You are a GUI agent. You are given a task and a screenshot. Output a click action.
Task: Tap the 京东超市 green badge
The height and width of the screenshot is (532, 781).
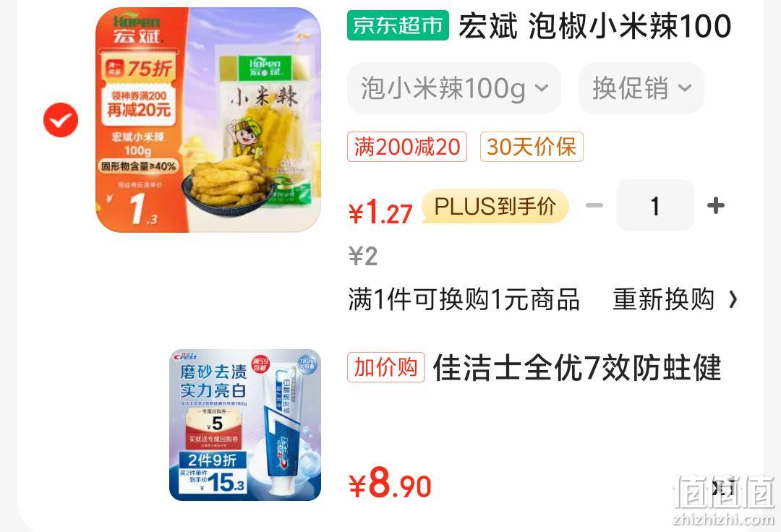click(398, 25)
